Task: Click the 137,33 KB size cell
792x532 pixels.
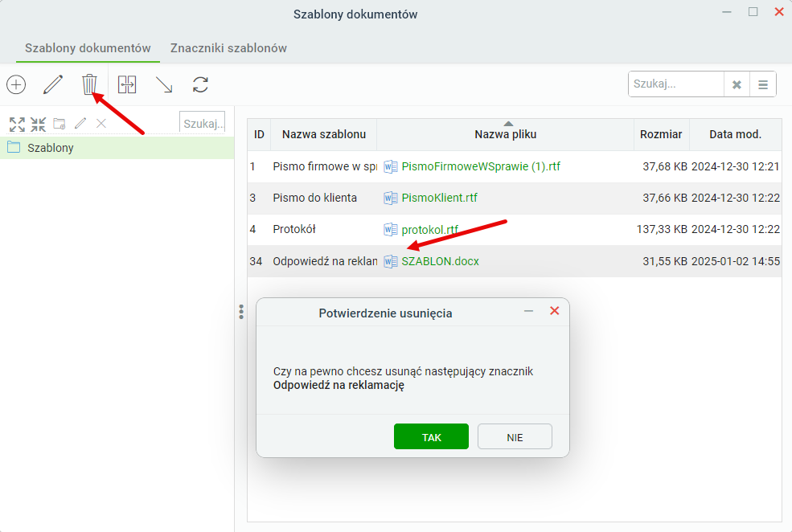Action: click(662, 229)
